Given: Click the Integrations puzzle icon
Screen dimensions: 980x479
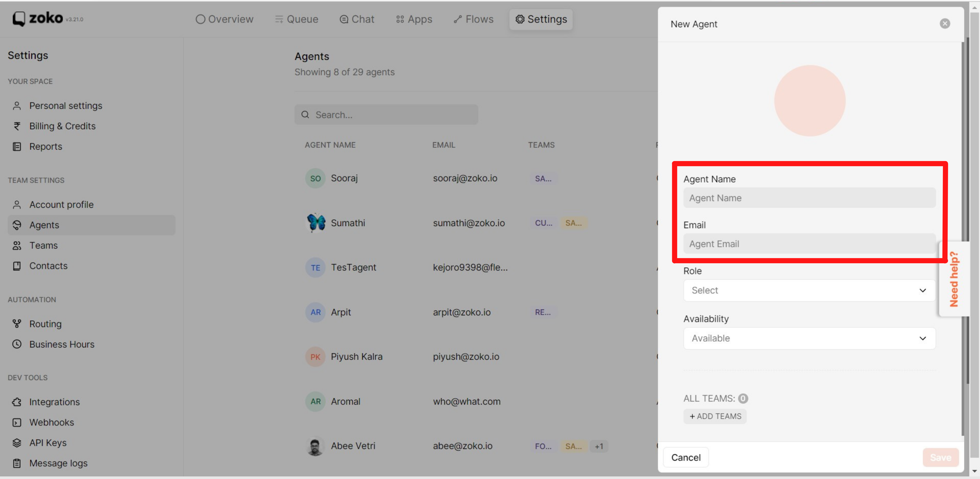Looking at the screenshot, I should 17,402.
